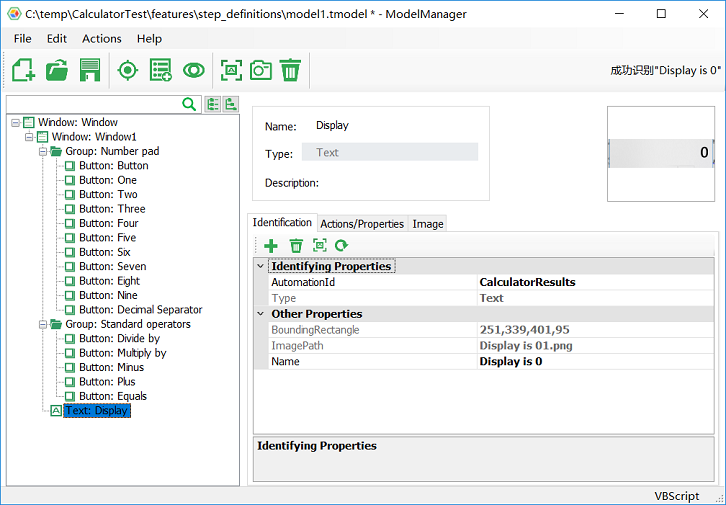
Task: Click the Name text field showing Display
Action: pyautogui.click(x=395, y=126)
